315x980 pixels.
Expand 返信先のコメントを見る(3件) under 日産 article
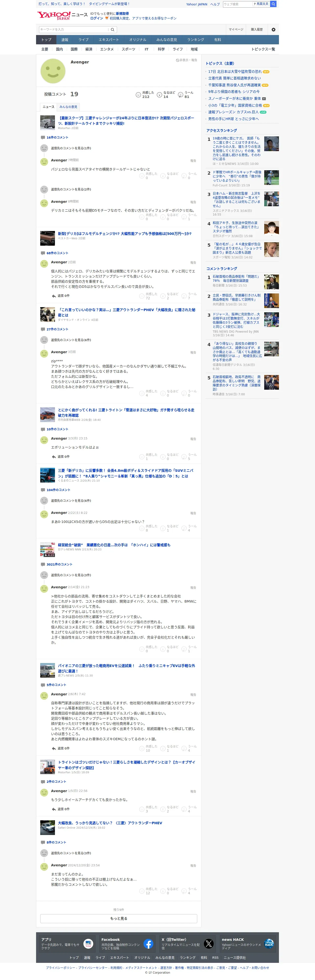[x=71, y=575]
